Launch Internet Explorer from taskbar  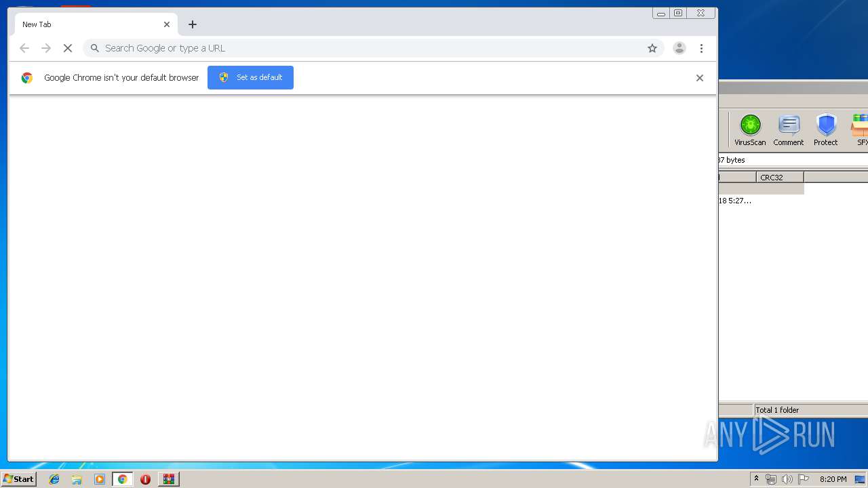pos(54,479)
